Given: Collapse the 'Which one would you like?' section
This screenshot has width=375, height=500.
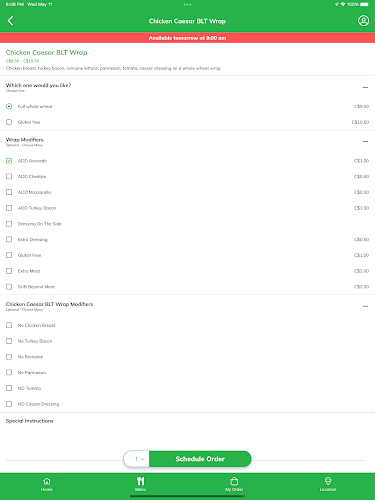Looking at the screenshot, I should 365,87.
